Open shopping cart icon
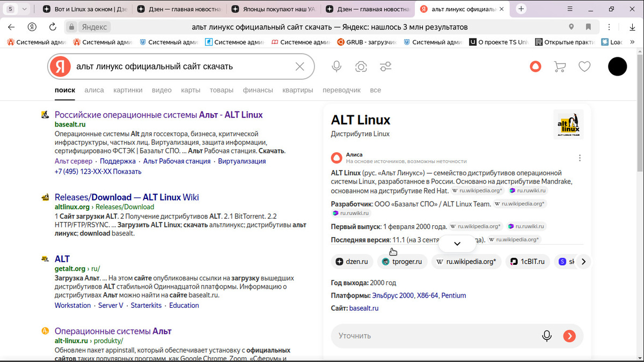The width and height of the screenshot is (644, 362). tap(560, 67)
